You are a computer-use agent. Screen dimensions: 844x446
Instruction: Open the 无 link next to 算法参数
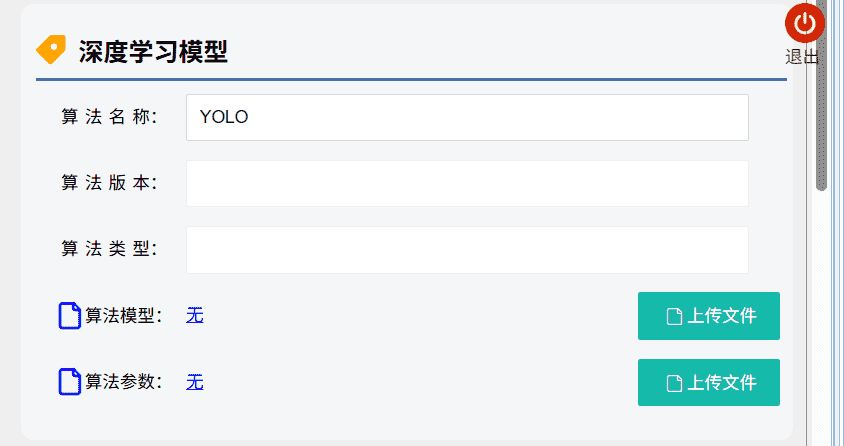click(x=195, y=382)
